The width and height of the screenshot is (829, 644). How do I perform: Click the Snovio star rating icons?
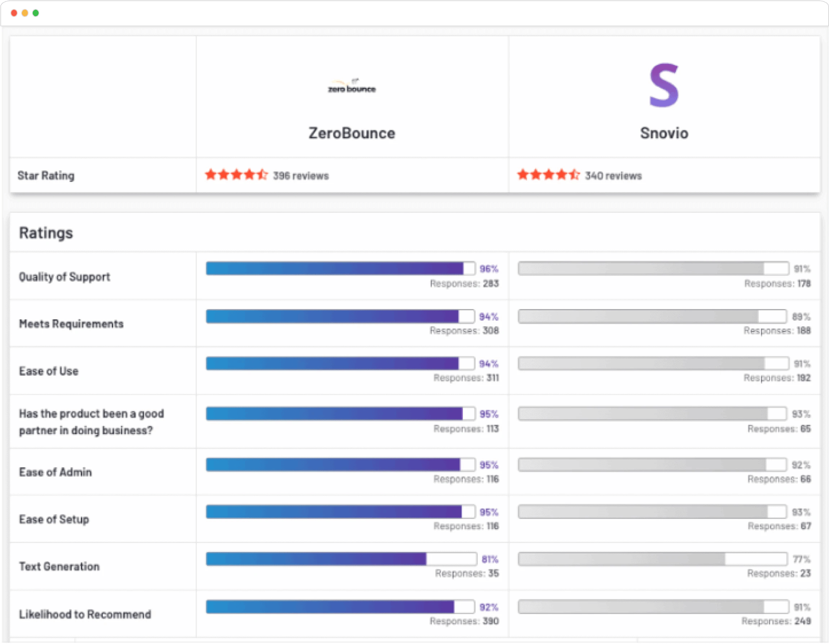click(x=548, y=175)
